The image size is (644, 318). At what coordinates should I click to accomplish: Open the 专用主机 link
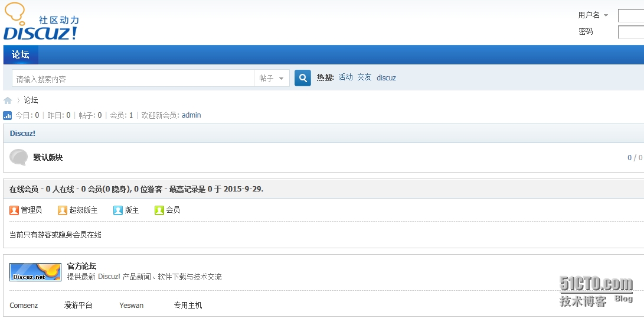pyautogui.click(x=188, y=305)
